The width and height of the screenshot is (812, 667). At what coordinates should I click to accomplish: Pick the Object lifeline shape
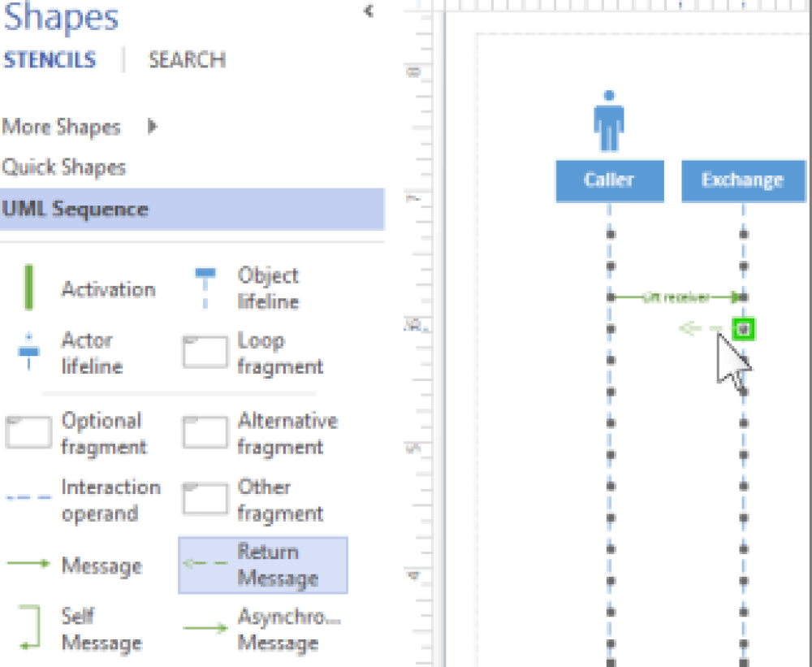(205, 288)
